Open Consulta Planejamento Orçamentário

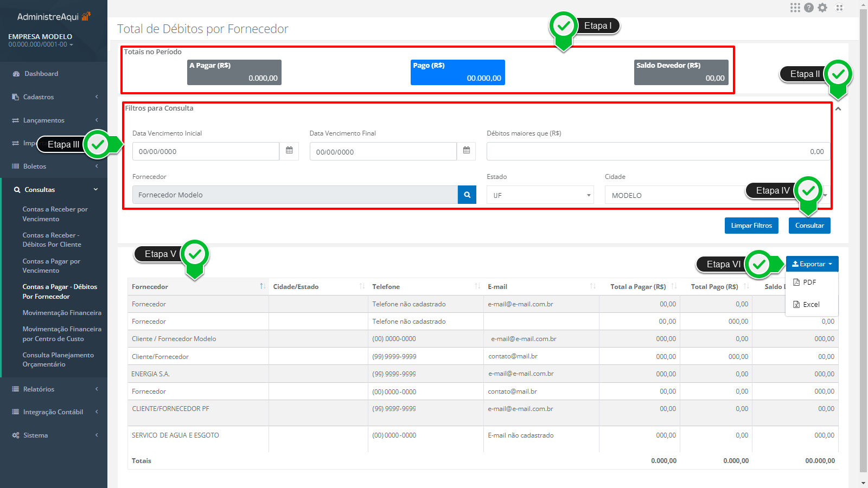click(58, 359)
